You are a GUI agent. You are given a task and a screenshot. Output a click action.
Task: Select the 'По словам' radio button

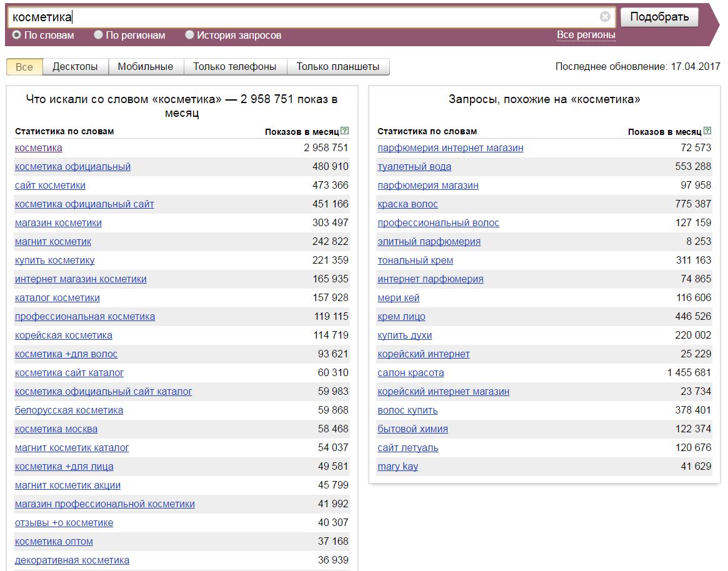coord(17,35)
